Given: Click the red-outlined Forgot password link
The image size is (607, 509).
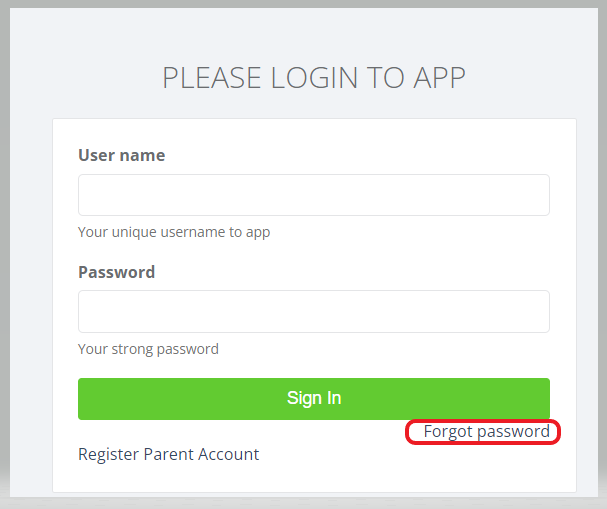Looking at the screenshot, I should coord(486,432).
